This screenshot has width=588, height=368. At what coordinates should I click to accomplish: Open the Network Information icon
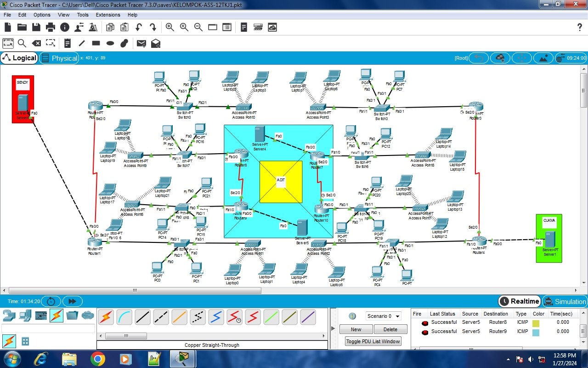[64, 27]
